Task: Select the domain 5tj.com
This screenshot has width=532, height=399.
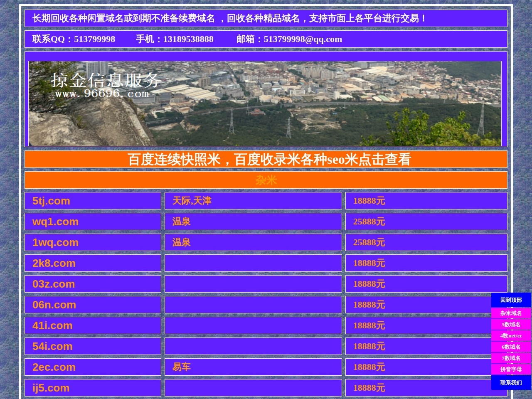Action: [51, 201]
